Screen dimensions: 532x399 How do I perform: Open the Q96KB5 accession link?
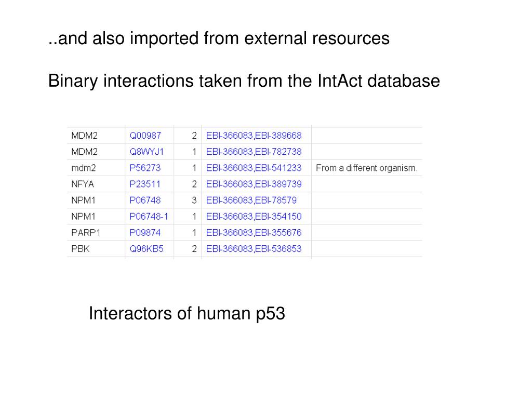[x=147, y=249]
